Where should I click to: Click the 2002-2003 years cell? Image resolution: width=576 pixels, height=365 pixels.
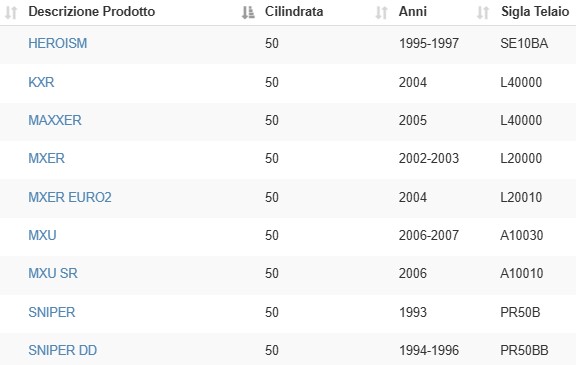click(x=429, y=159)
